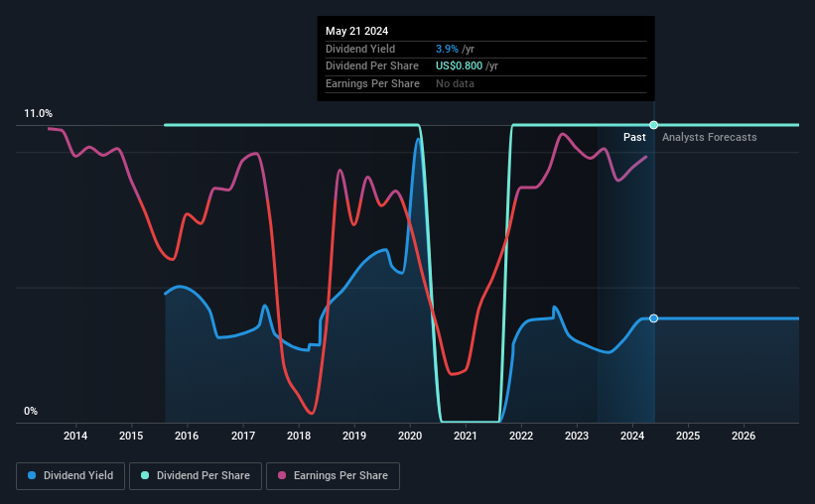Click the 2021 x-axis label
This screenshot has height=504, width=815.
(x=466, y=436)
